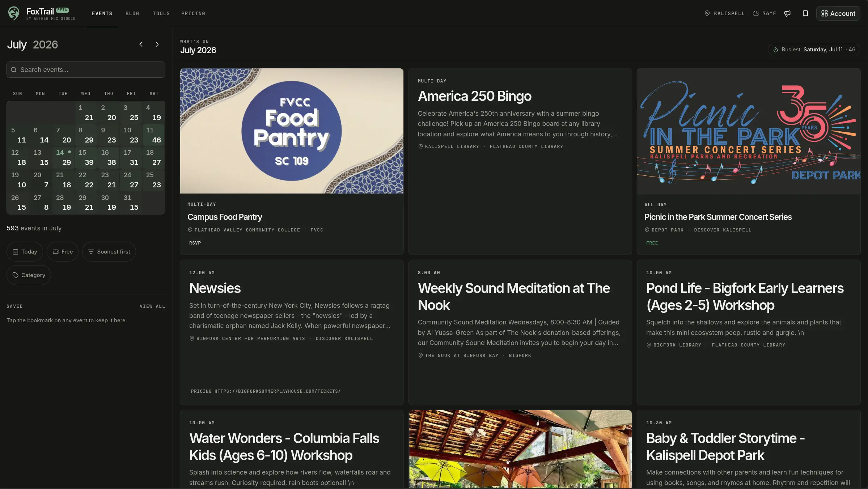Screen dimensions: 868x489
Task: Click RSVP on Campus Food Pantry
Action: pyautogui.click(x=195, y=243)
